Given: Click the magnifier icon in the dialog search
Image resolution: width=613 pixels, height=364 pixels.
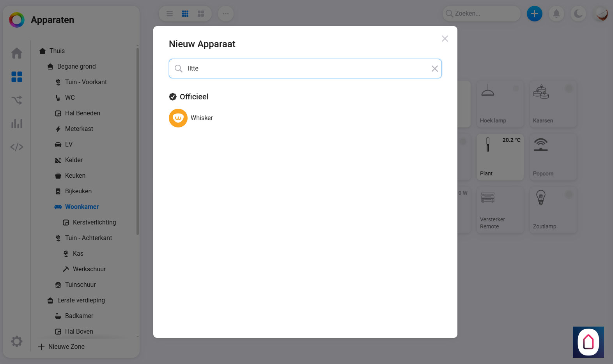Looking at the screenshot, I should pyautogui.click(x=179, y=69).
